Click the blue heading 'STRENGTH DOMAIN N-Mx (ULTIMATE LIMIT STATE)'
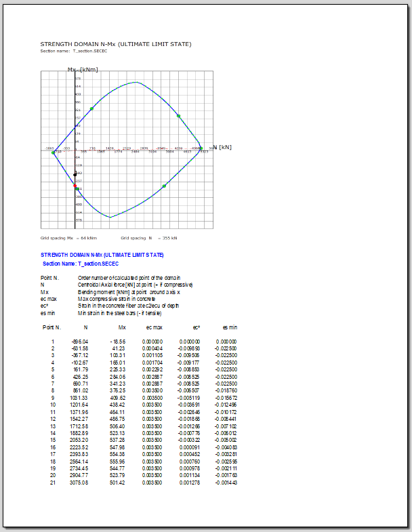 coord(102,255)
